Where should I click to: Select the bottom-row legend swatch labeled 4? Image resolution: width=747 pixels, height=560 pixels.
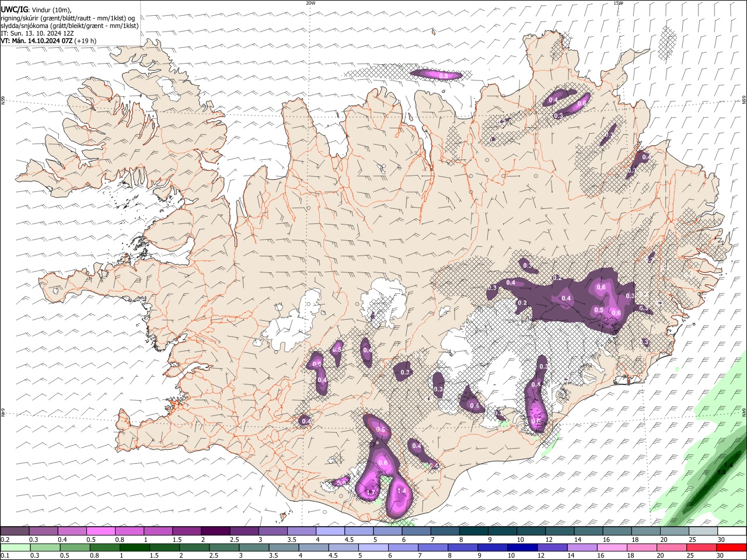pos(313,547)
